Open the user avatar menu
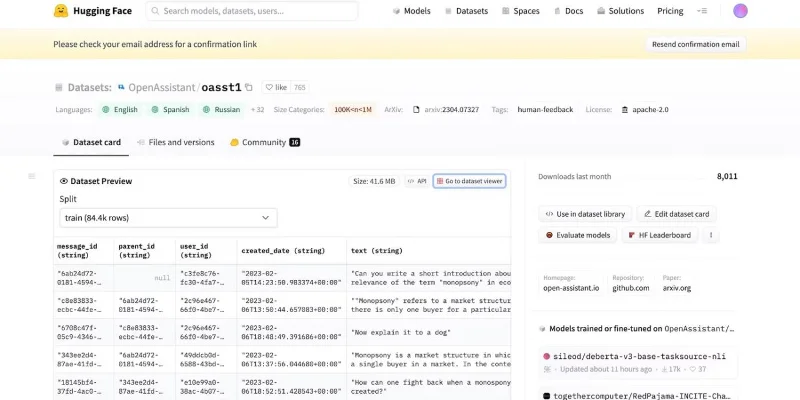The width and height of the screenshot is (800, 400). coord(740,11)
